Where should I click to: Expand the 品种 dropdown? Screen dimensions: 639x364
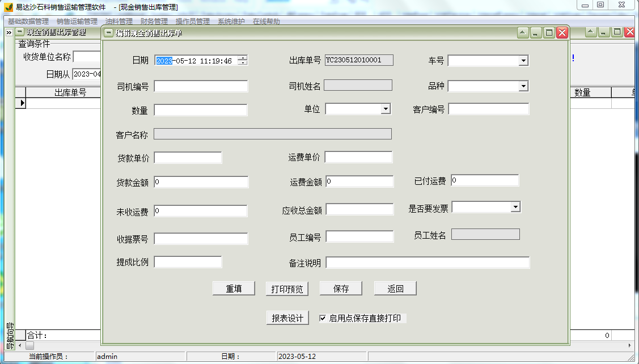[x=523, y=86]
